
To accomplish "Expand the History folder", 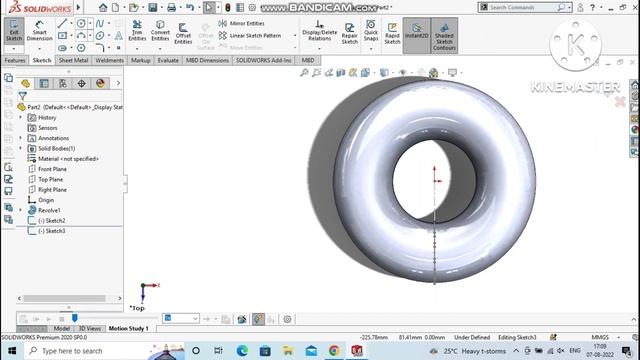I will (x=20, y=118).
